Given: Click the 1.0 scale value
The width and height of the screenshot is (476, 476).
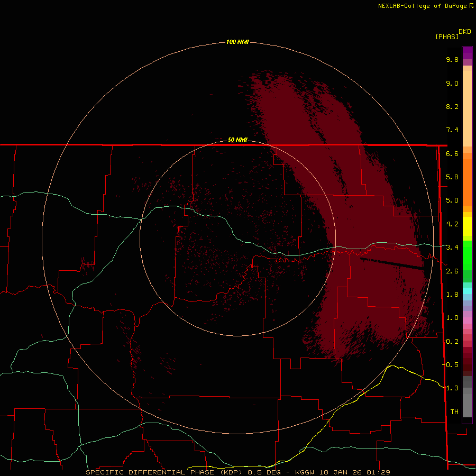Looking at the screenshot, I should click(x=452, y=318).
